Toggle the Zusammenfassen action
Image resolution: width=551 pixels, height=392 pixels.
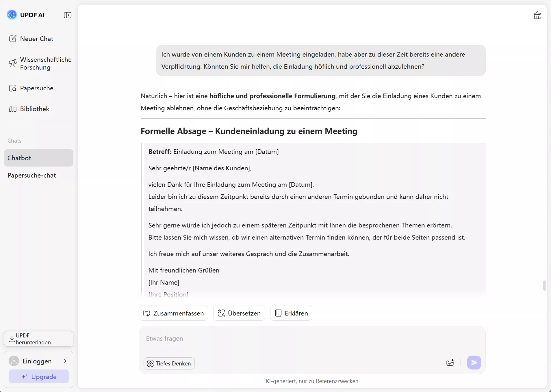point(173,313)
